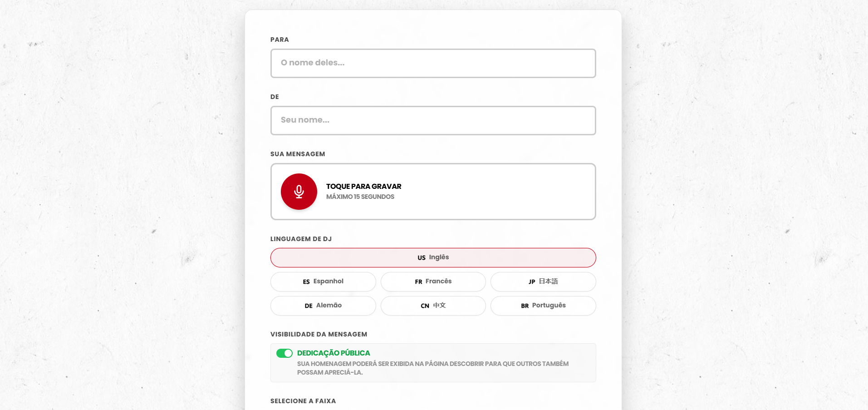Click the 'De' field label
Screen dimensions: 868x410
[275, 97]
